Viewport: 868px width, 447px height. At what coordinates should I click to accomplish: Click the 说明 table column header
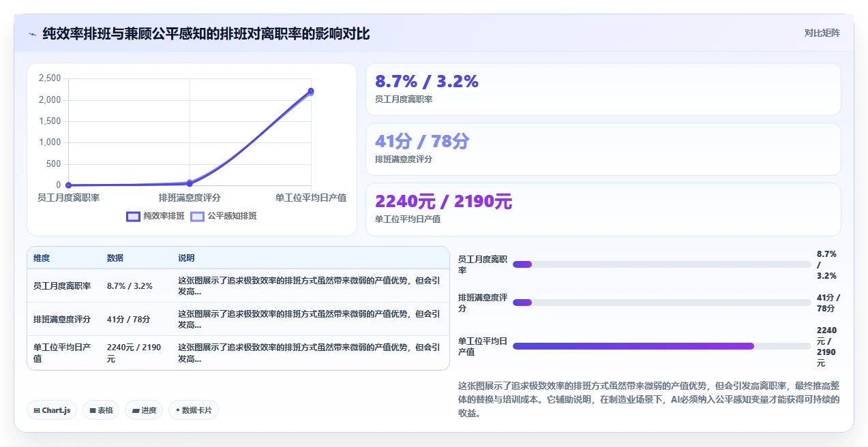(x=186, y=258)
